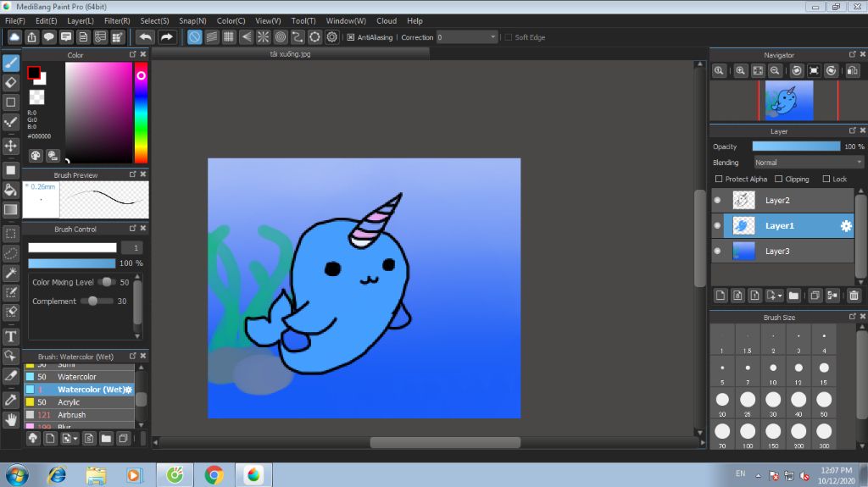
Task: Select the Watercolor brush
Action: tap(79, 377)
